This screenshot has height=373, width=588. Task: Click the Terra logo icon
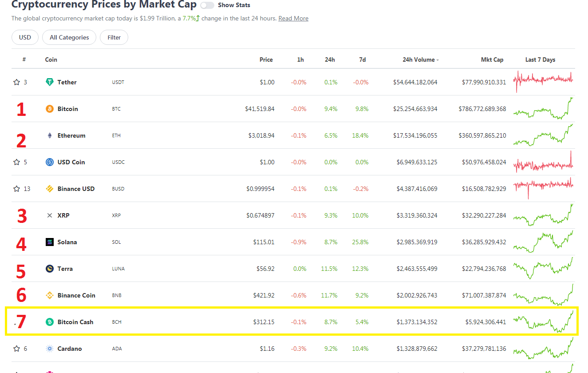[x=50, y=269]
